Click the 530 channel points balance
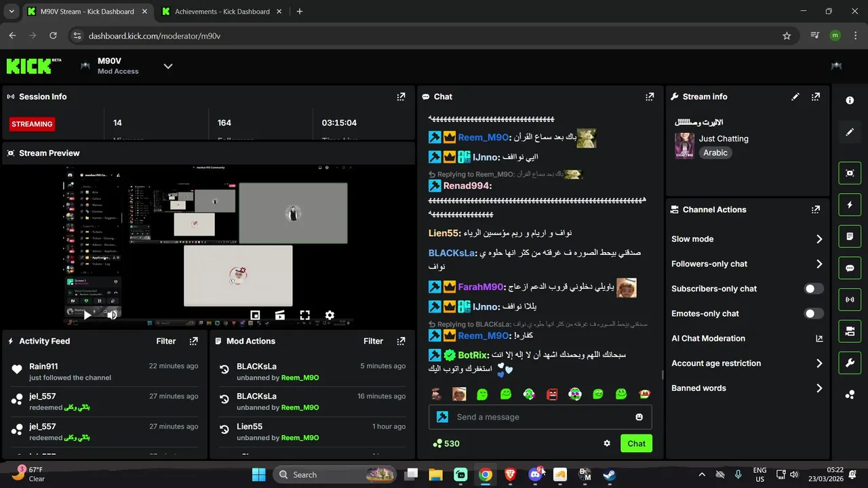 (446, 444)
